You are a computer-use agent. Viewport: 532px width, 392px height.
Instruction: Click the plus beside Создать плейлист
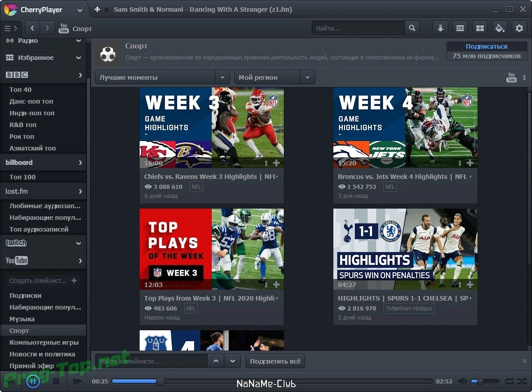point(74,281)
